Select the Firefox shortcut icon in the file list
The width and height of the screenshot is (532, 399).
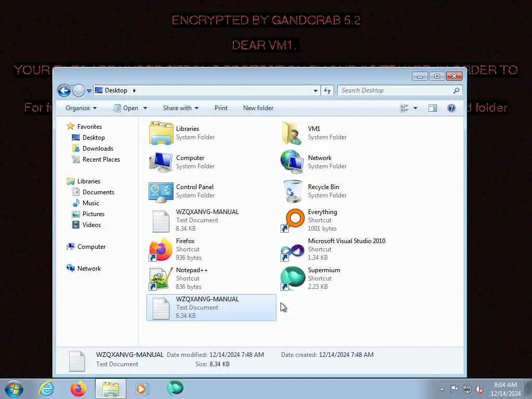[x=161, y=249]
